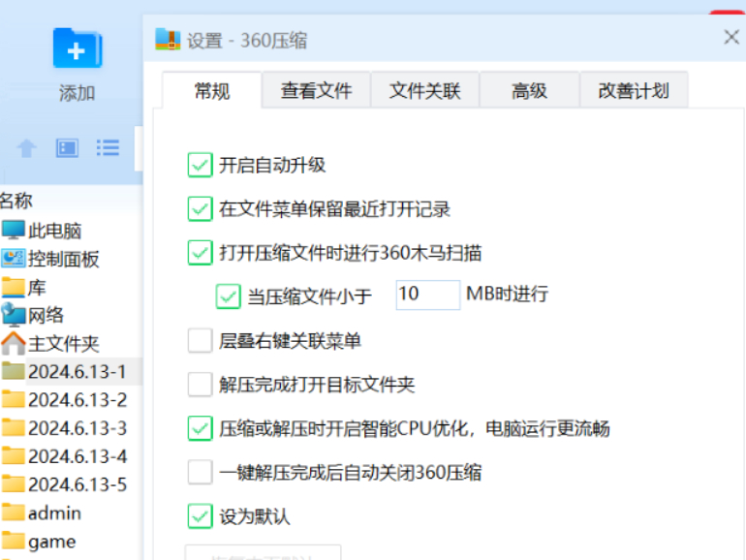Screen dimensions: 746x560
Task: Click the 添加 (Add) folder icon
Action: [78, 48]
